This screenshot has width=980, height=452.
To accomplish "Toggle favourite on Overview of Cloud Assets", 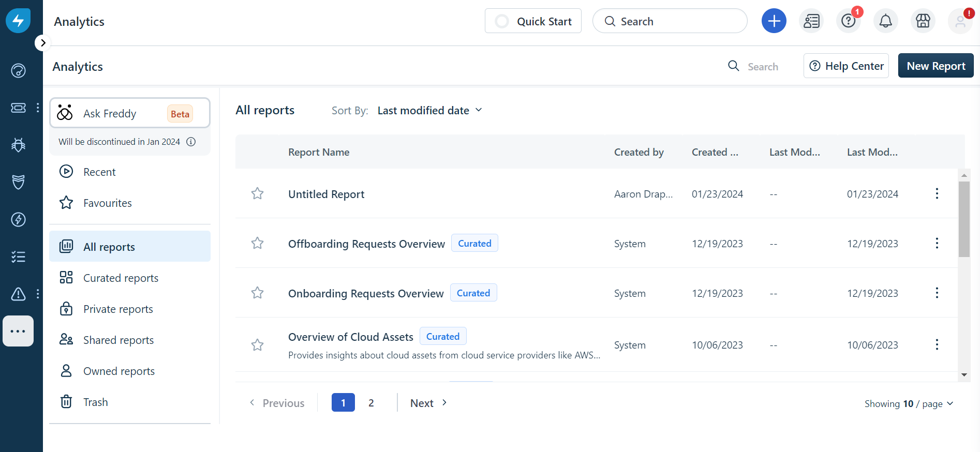I will (257, 345).
